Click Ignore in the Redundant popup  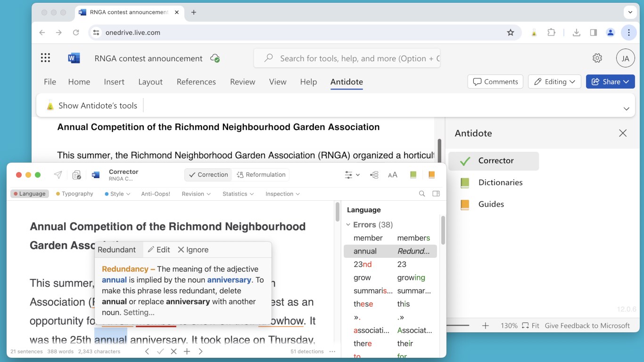[x=193, y=250]
